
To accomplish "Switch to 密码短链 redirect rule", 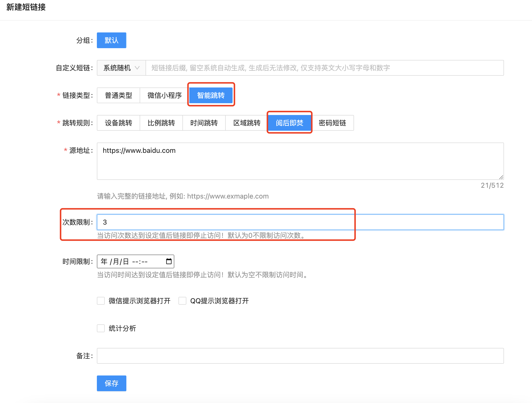I will (x=332, y=123).
